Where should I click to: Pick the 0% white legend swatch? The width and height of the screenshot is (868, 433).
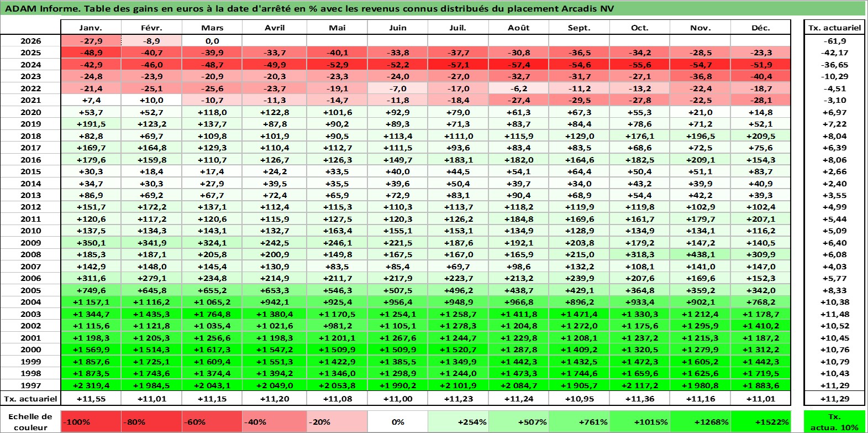398,421
